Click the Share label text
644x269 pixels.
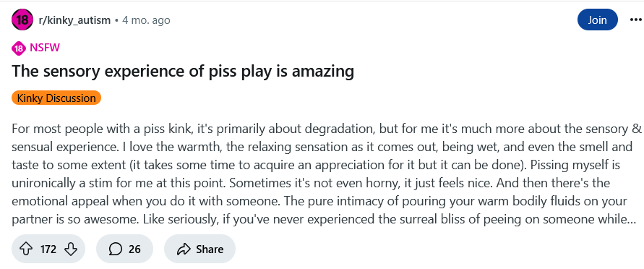point(210,249)
